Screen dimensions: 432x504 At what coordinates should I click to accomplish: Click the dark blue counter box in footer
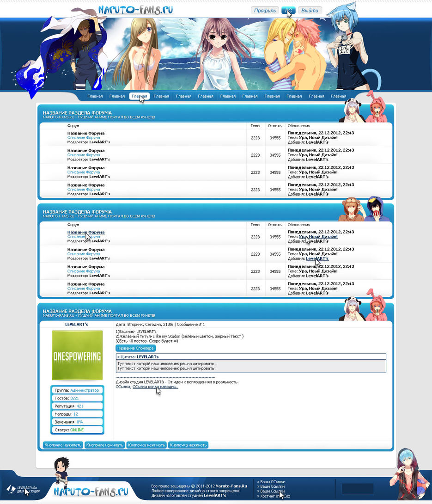[x=358, y=489]
